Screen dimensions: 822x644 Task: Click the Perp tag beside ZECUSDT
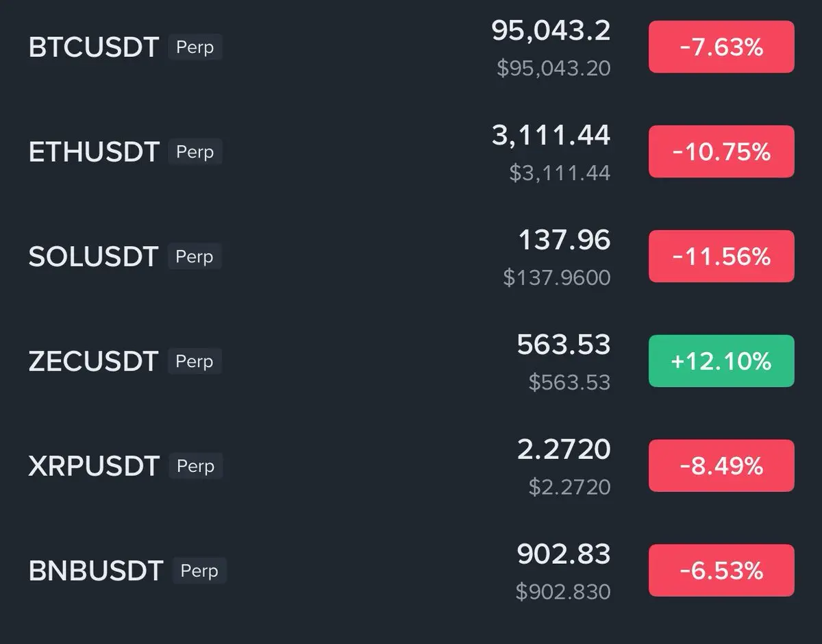(195, 362)
